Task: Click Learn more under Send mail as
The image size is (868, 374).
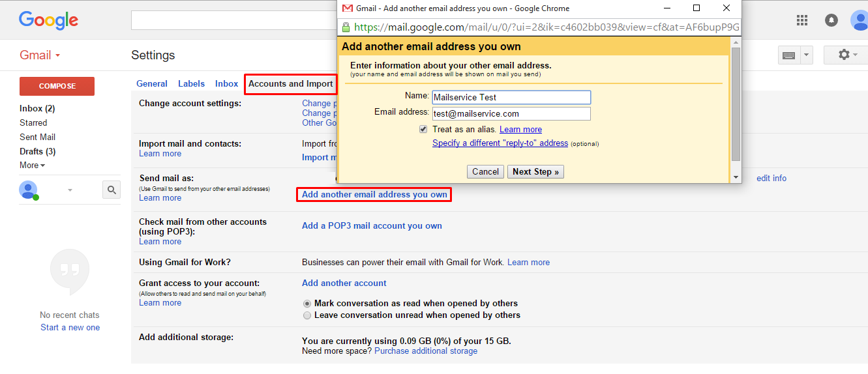Action: click(x=160, y=197)
